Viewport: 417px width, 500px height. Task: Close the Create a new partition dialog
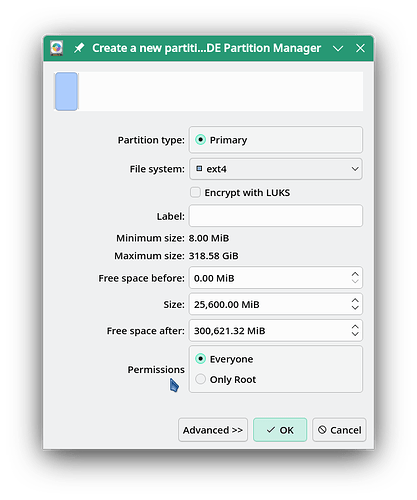[360, 48]
